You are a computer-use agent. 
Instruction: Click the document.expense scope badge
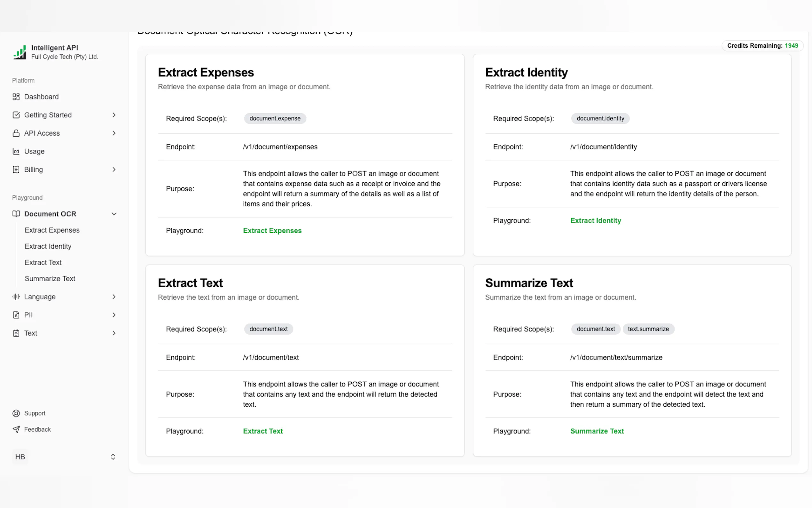275,118
